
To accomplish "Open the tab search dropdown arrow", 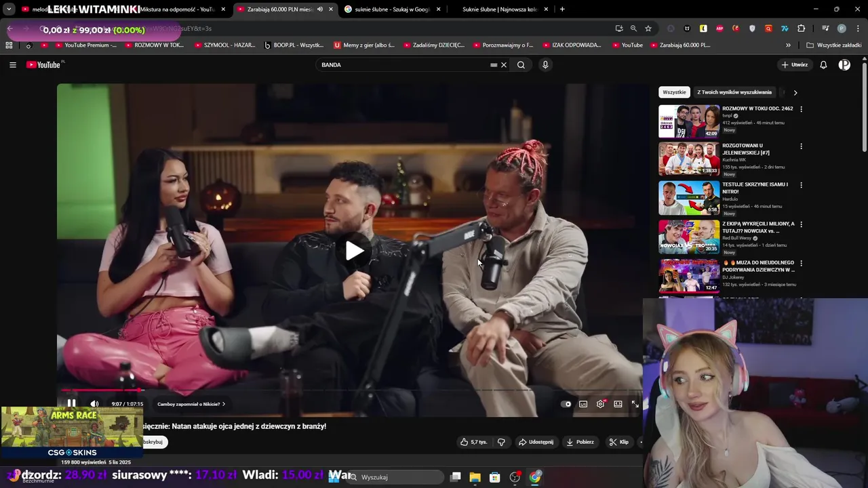I will (9, 9).
